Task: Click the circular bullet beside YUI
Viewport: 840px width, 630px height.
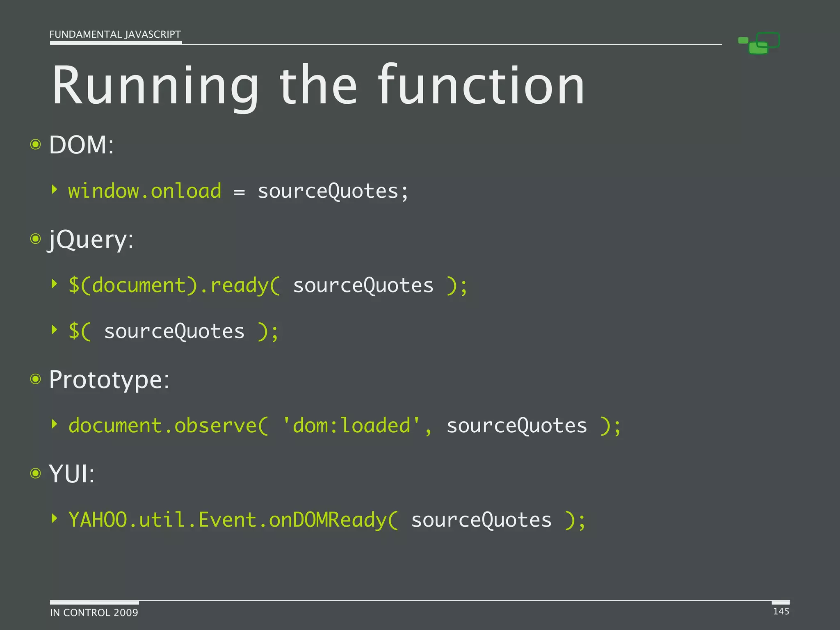Action: (36, 473)
